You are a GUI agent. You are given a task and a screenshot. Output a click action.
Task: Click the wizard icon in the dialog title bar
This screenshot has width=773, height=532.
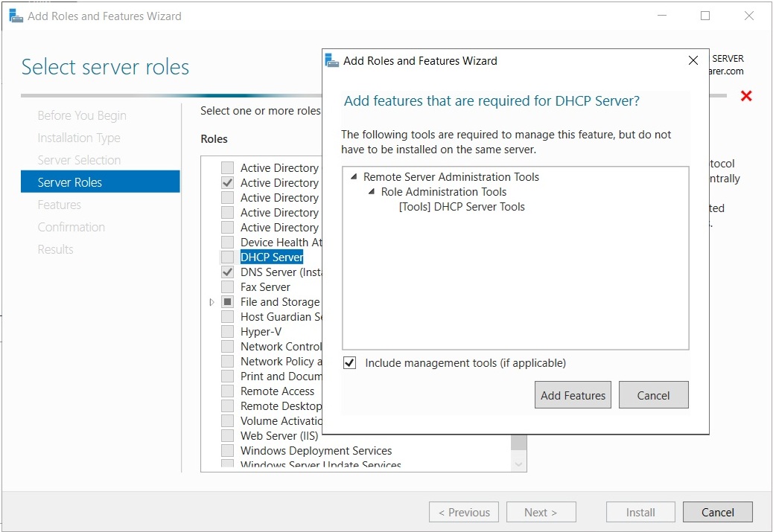(332, 60)
